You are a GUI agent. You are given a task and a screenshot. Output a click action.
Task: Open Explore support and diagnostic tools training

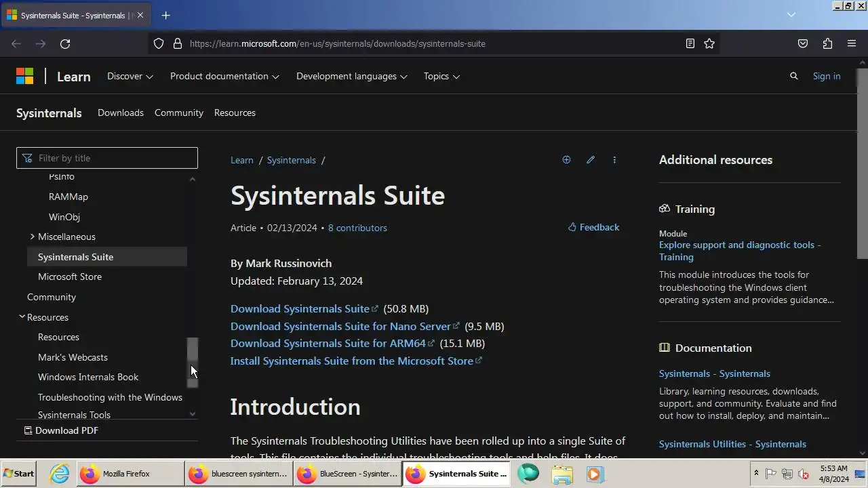740,251
